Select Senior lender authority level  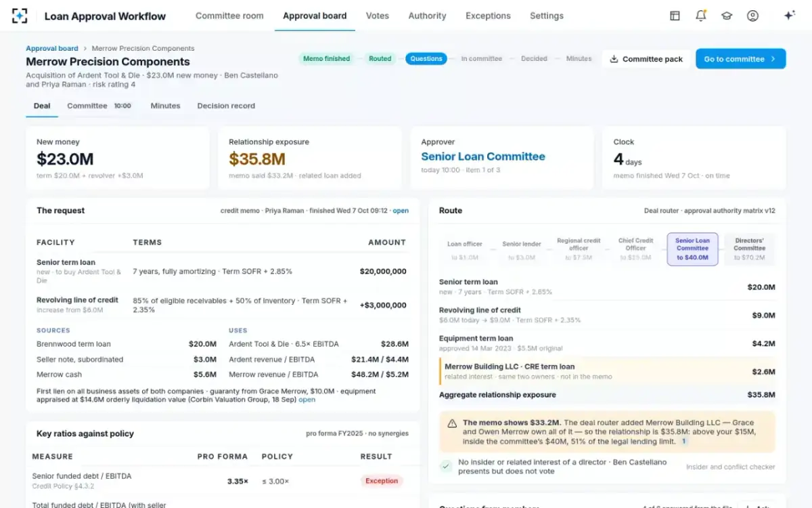[x=522, y=250]
